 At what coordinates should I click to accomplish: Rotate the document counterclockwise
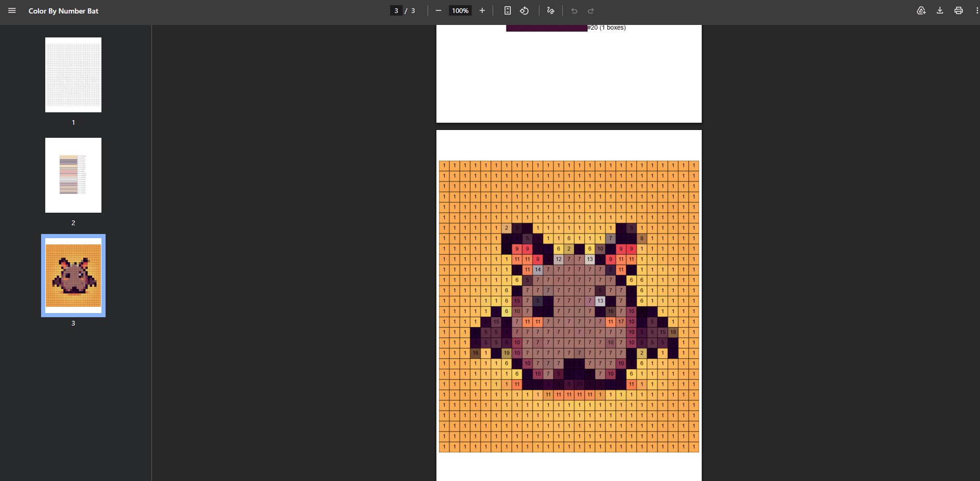point(524,10)
